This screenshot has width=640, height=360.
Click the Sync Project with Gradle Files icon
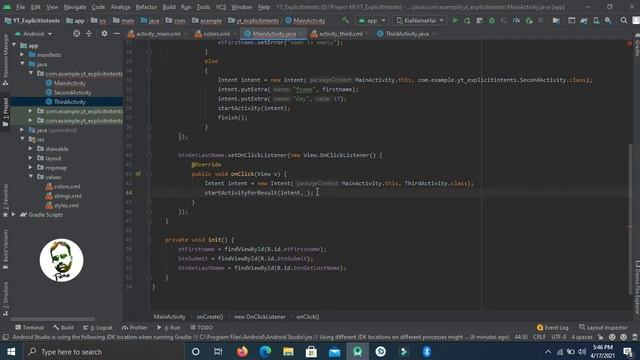[x=584, y=20]
